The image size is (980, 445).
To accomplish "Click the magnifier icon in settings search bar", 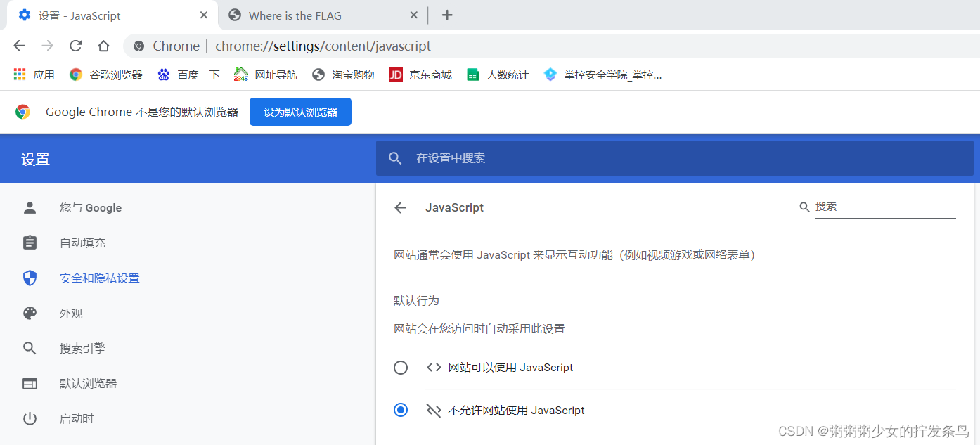I will pos(395,158).
